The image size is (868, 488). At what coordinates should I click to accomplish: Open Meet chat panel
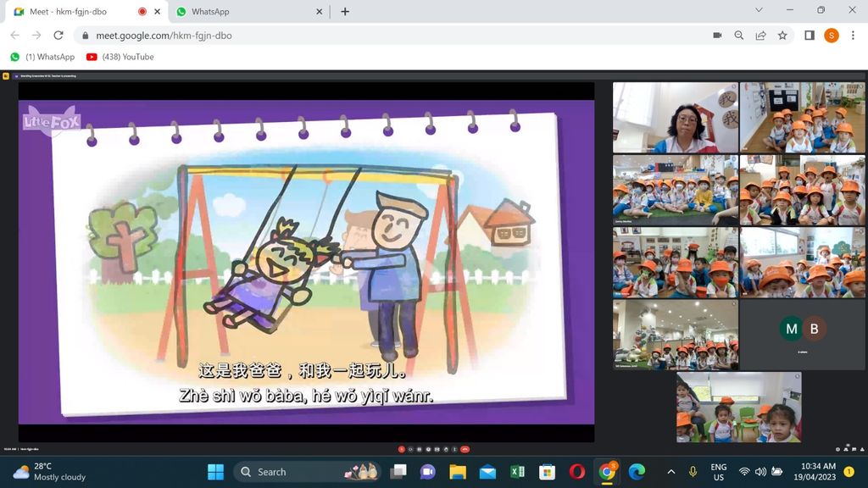pyautogui.click(x=854, y=449)
